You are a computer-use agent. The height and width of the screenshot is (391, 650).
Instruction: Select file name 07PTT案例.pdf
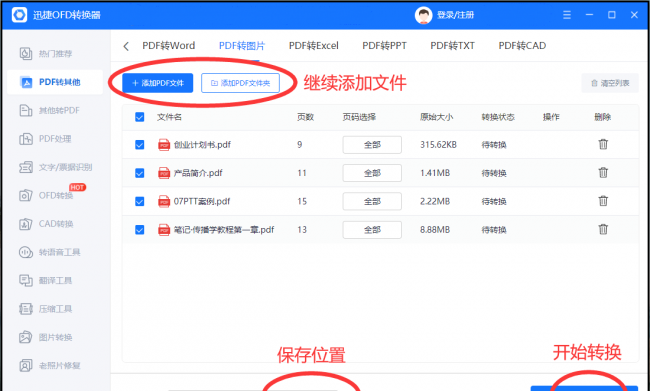[x=202, y=202]
